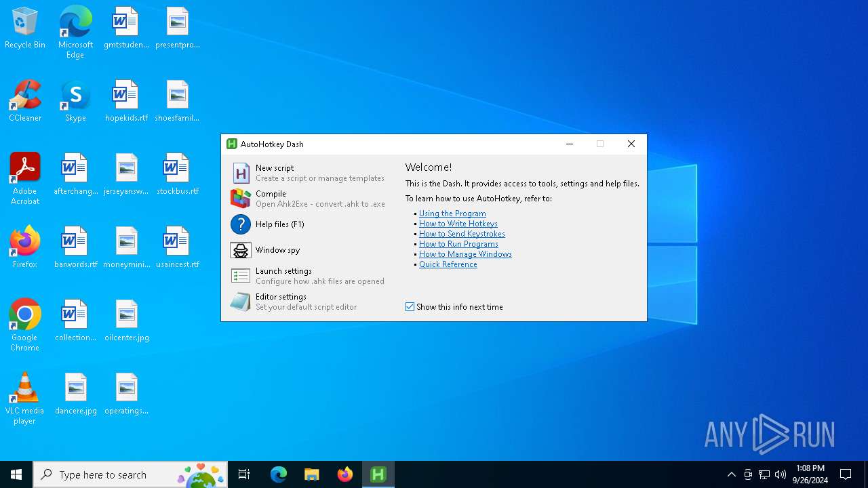Select the gmtstuden... desktop document
868x488 pixels.
click(x=126, y=28)
